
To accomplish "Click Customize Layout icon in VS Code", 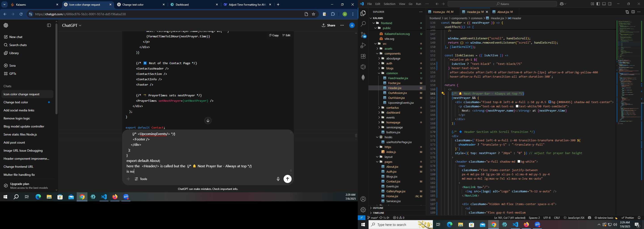I will click(x=592, y=4).
